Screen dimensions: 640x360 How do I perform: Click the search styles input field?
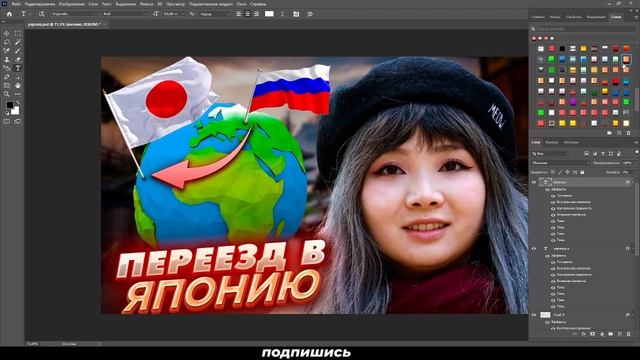(586, 29)
